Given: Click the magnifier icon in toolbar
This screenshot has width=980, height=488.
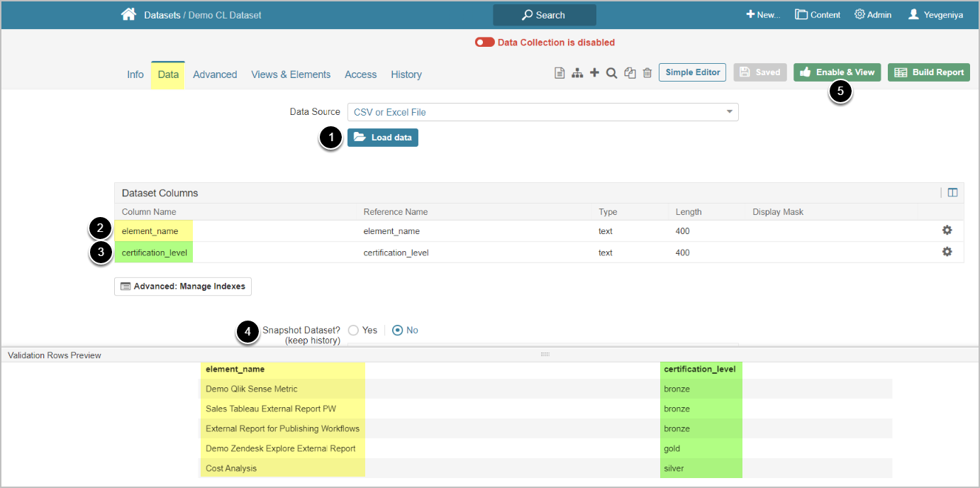Looking at the screenshot, I should click(x=611, y=73).
